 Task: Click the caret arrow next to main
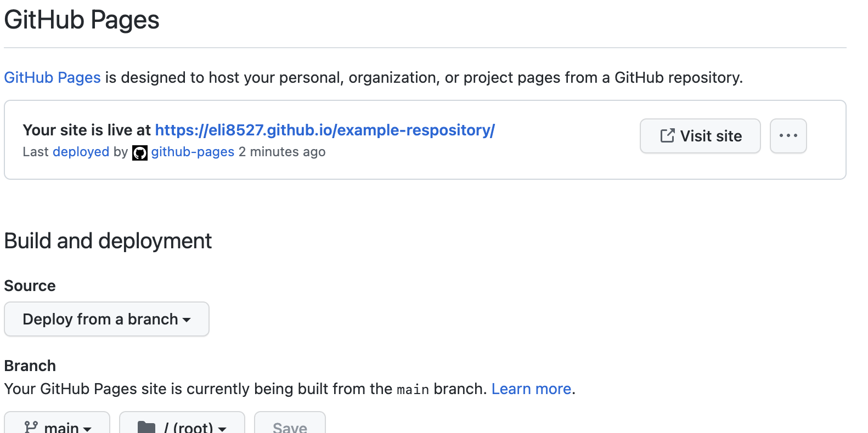(88, 428)
